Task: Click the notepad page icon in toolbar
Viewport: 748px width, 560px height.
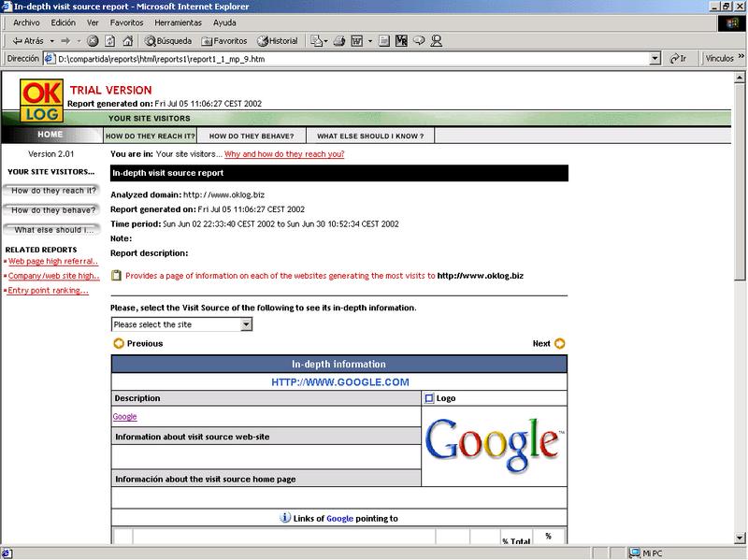Action: (384, 41)
